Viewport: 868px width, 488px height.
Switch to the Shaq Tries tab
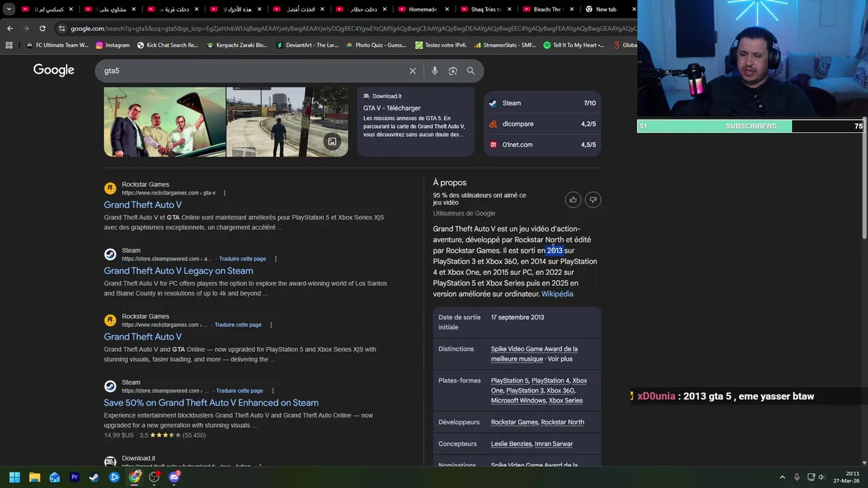486,9
